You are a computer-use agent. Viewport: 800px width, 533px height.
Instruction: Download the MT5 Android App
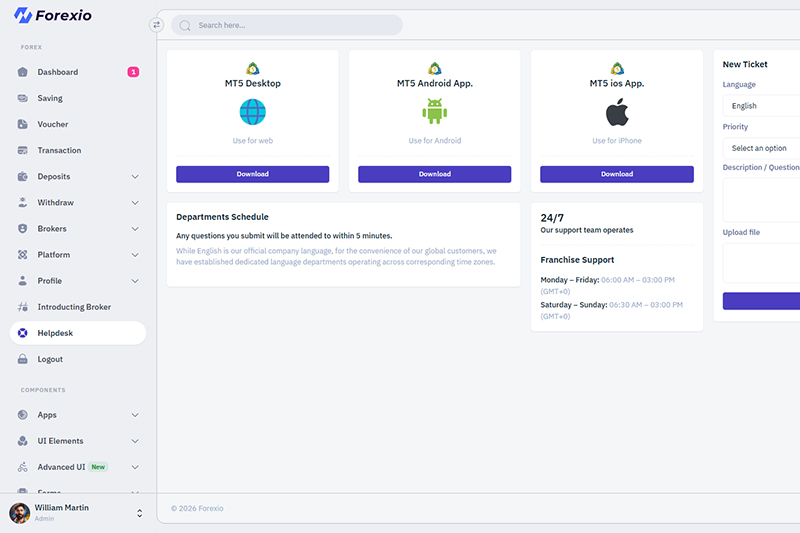pyautogui.click(x=435, y=174)
